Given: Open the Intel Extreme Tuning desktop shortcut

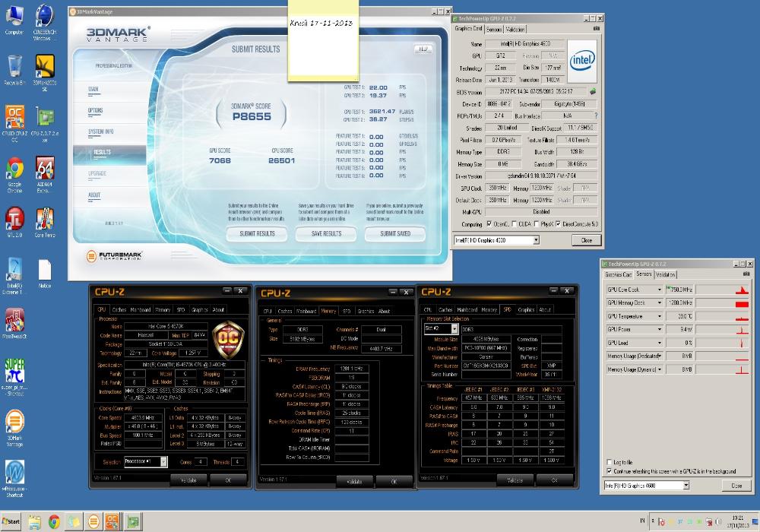Looking at the screenshot, I should point(13,275).
